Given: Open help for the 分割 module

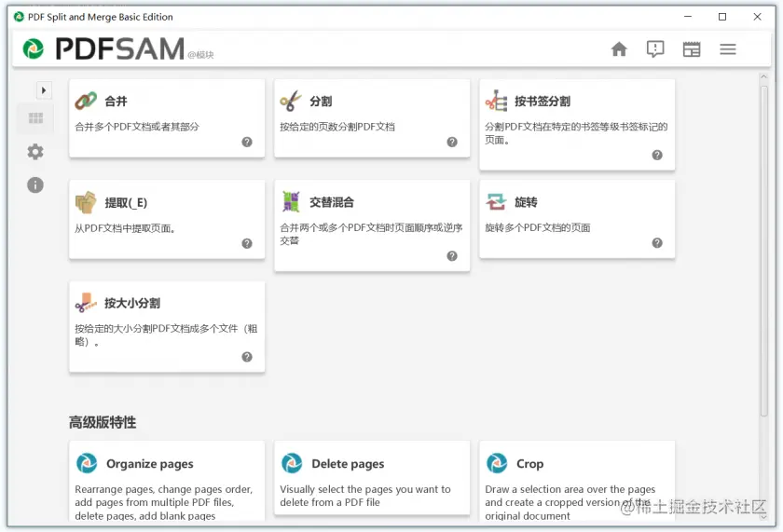Looking at the screenshot, I should (x=452, y=143).
